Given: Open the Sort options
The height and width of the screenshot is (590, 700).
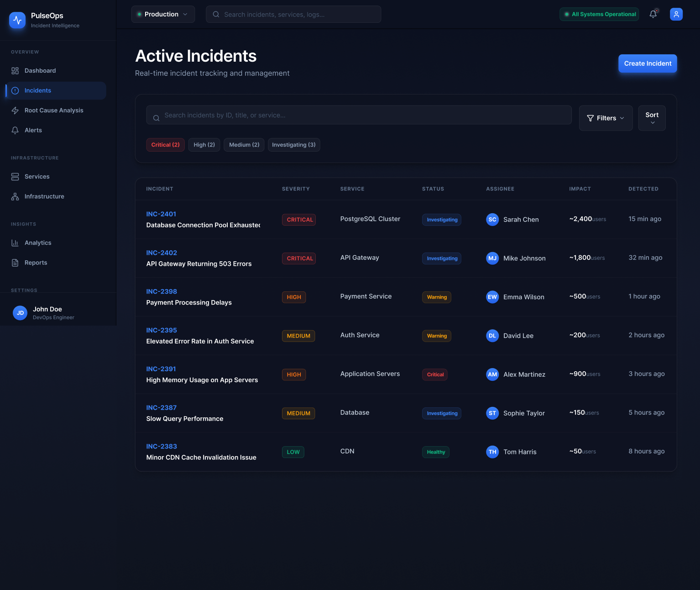Looking at the screenshot, I should [x=652, y=118].
